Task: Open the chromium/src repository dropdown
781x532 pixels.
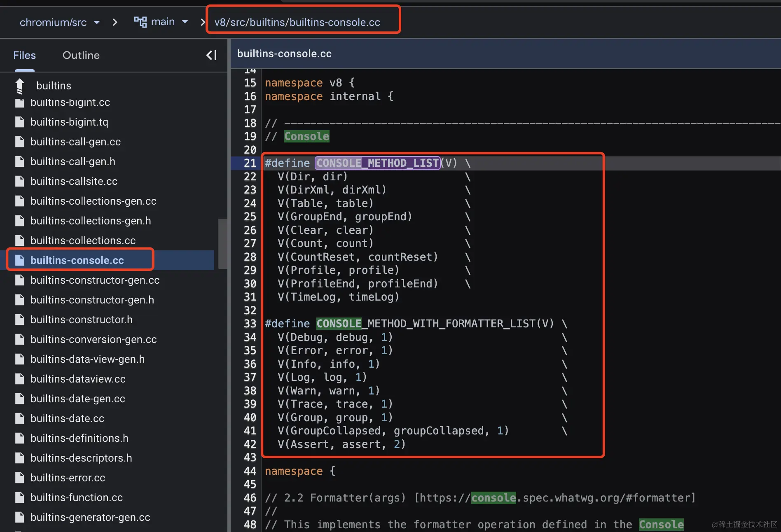Action: 60,22
